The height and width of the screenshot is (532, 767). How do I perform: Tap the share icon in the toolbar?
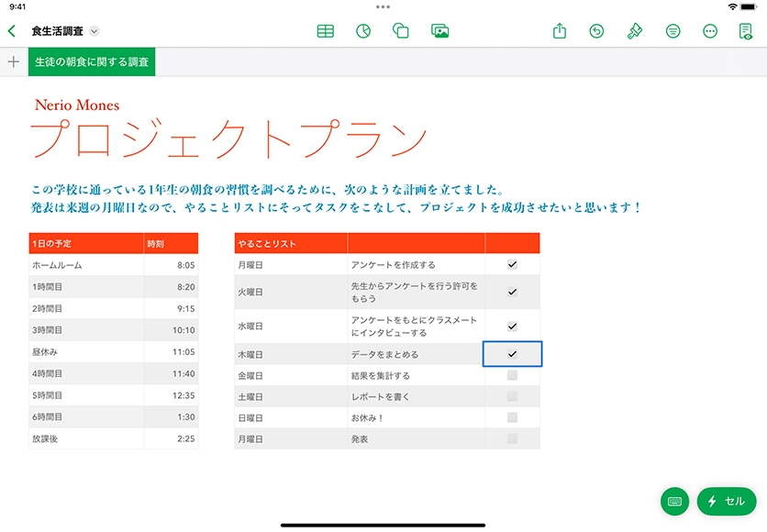(x=560, y=31)
